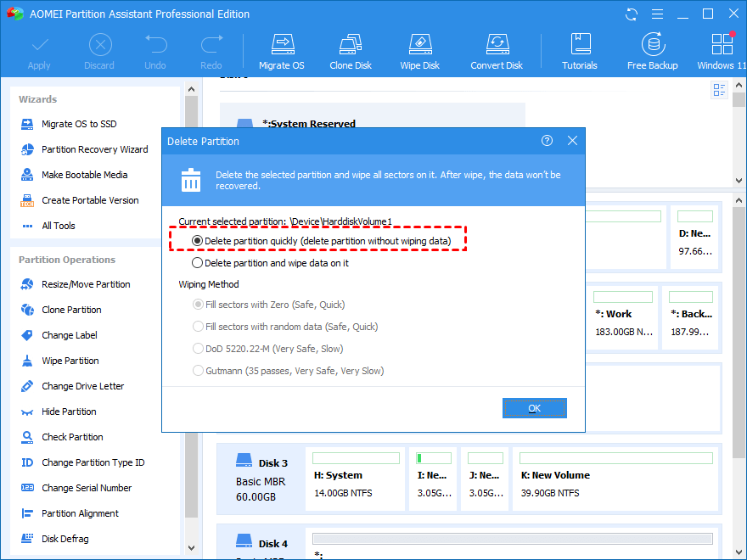Select DoD 5220.22-M wiping method
The height and width of the screenshot is (560, 747).
198,349
